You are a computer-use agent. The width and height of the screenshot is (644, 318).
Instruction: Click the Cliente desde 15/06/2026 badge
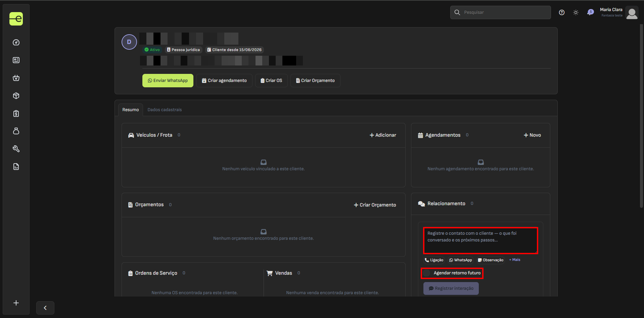tap(234, 50)
